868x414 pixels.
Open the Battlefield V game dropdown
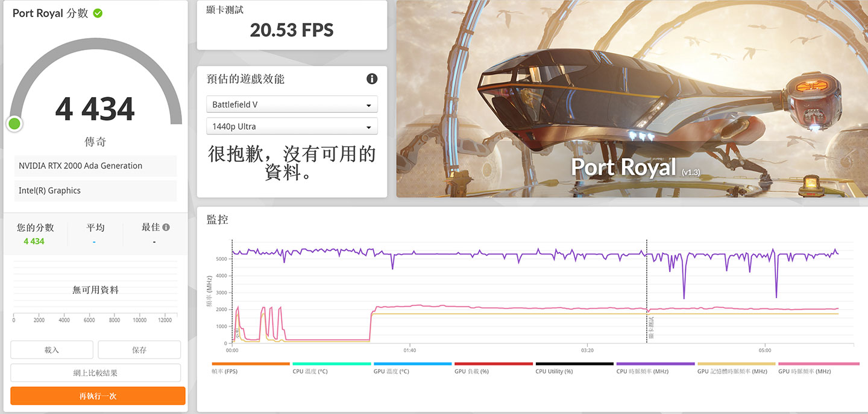(292, 104)
